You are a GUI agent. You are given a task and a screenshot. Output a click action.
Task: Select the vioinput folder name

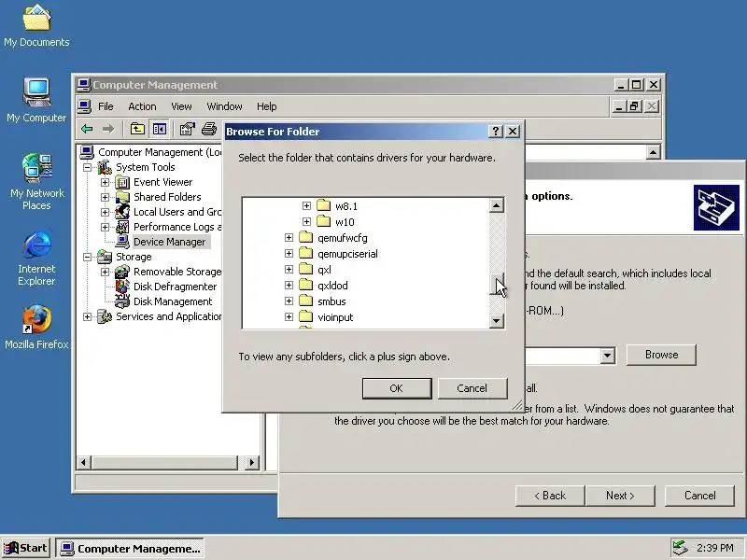335,317
